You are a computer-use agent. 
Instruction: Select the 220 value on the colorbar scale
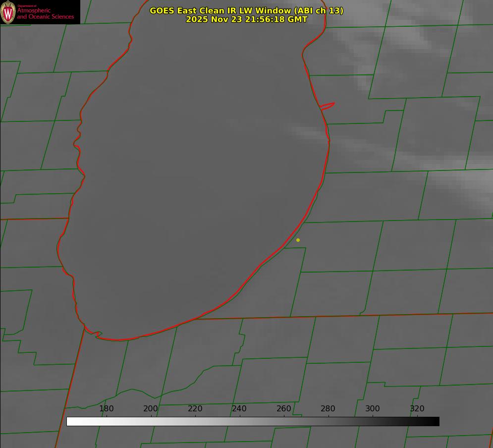(195, 408)
